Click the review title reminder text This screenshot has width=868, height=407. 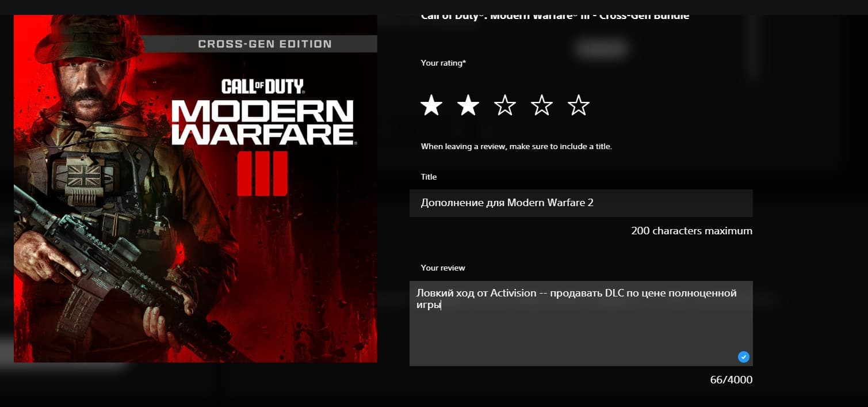(517, 146)
